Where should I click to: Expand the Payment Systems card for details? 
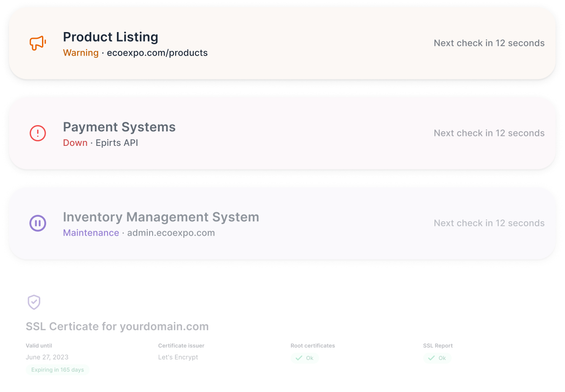[282, 133]
